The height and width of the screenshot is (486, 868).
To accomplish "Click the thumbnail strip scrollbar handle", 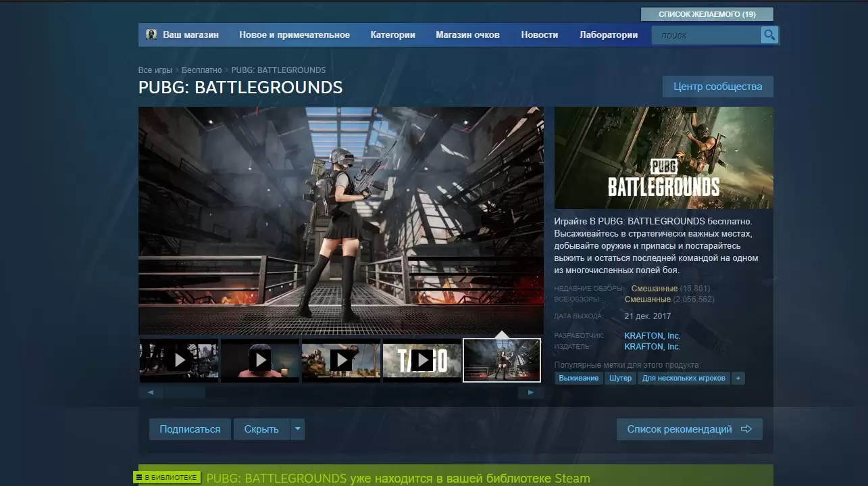I will pyautogui.click(x=184, y=392).
